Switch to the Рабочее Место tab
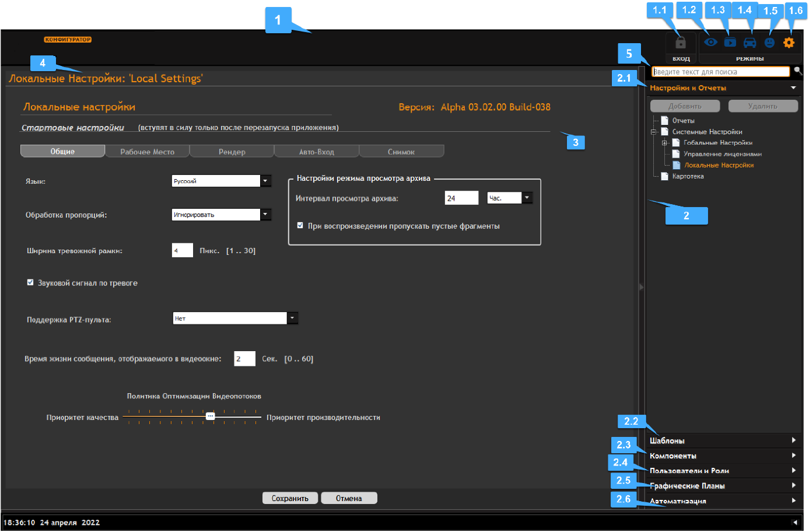This screenshot has width=809, height=532. (148, 152)
